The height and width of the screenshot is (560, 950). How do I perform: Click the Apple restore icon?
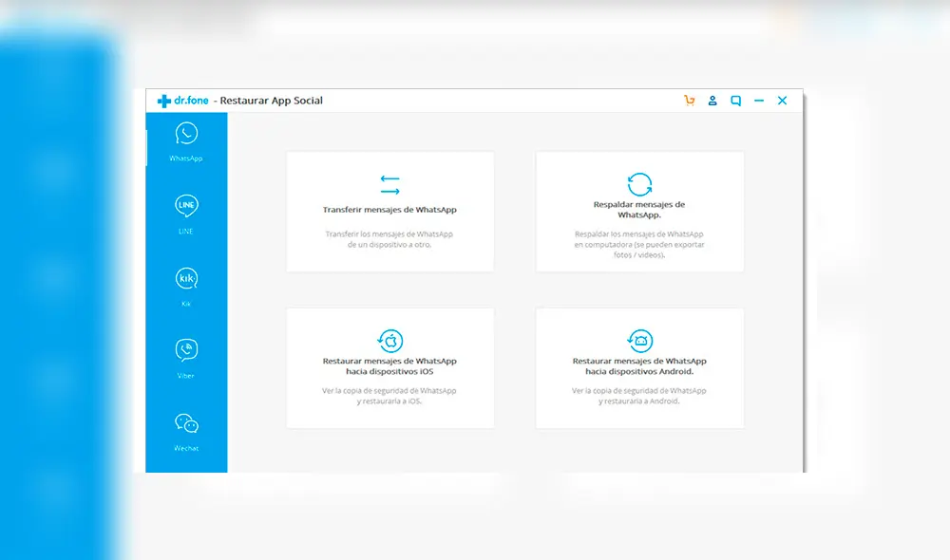pos(389,340)
